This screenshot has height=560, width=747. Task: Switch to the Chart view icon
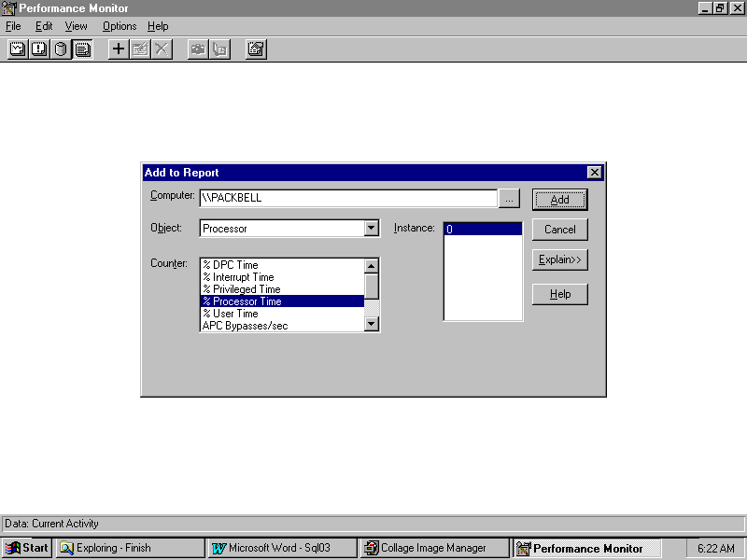pos(17,49)
